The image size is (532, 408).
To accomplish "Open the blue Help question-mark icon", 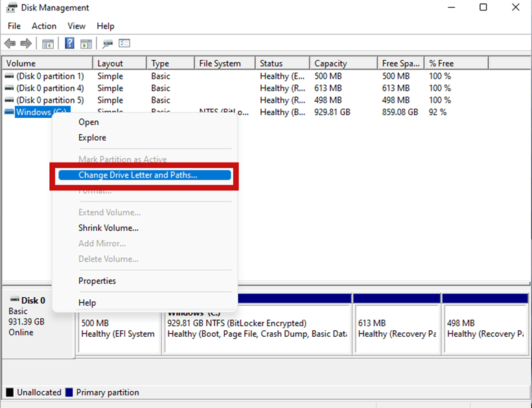I will pyautogui.click(x=69, y=43).
